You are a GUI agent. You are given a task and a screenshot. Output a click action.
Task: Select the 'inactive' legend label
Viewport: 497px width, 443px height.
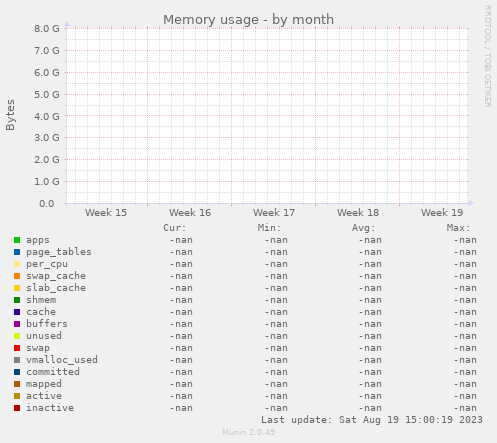(50, 408)
